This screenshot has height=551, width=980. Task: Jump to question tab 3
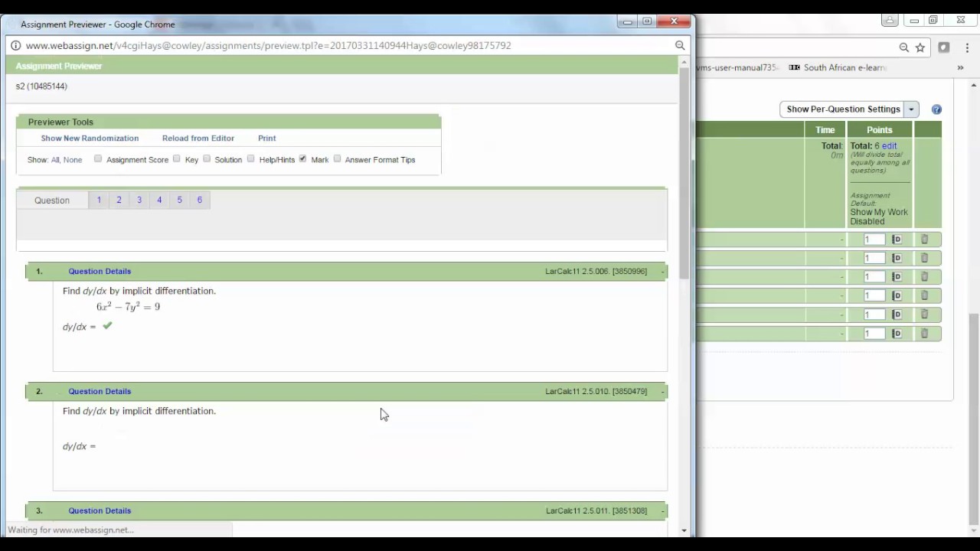pos(139,200)
